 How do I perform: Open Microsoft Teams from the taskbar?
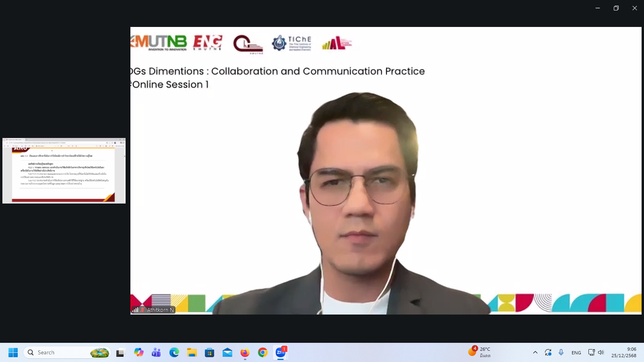coord(156,353)
